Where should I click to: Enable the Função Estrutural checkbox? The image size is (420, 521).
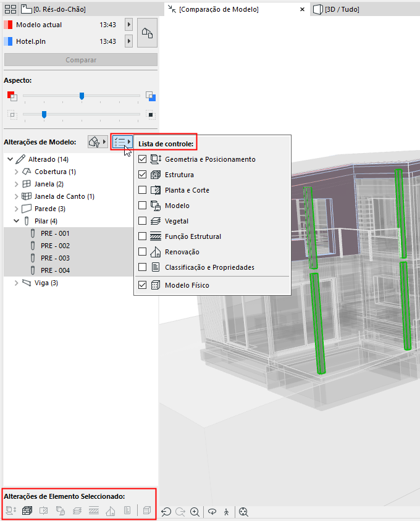pyautogui.click(x=142, y=236)
